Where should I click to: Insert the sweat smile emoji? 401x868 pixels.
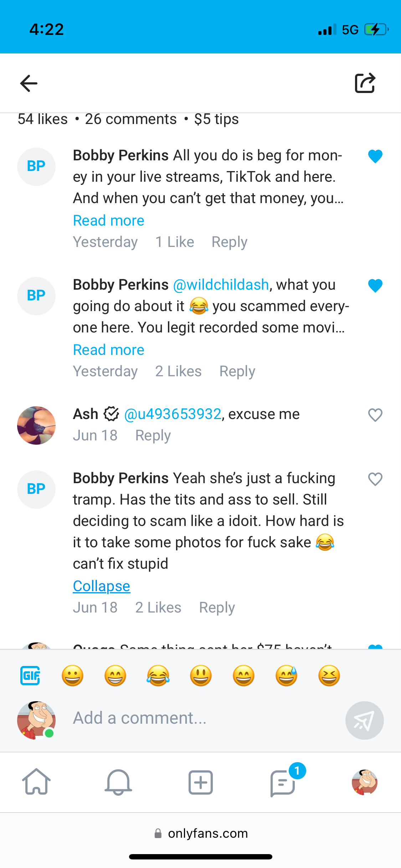pos(286,675)
